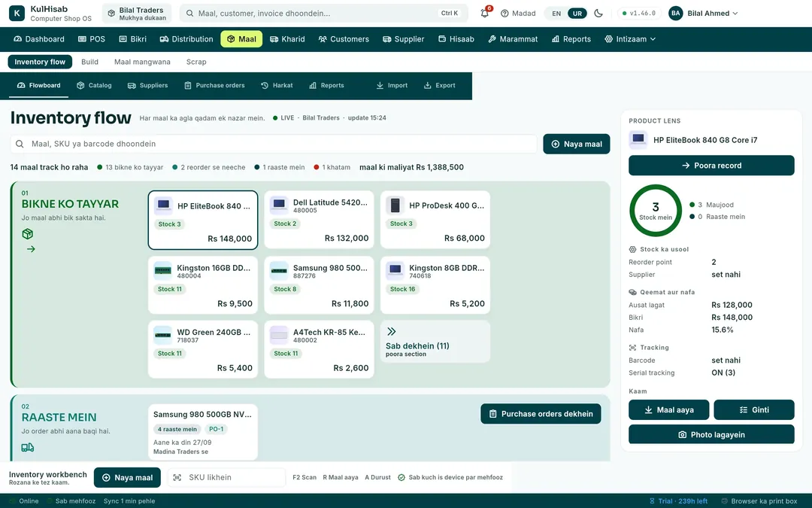812x508 pixels.
Task: Select Inventory flow tab
Action: point(40,62)
